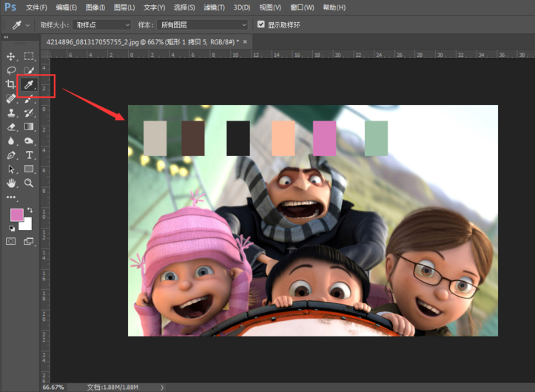535x392 pixels.
Task: Choose the Pen tool
Action: [x=11, y=155]
